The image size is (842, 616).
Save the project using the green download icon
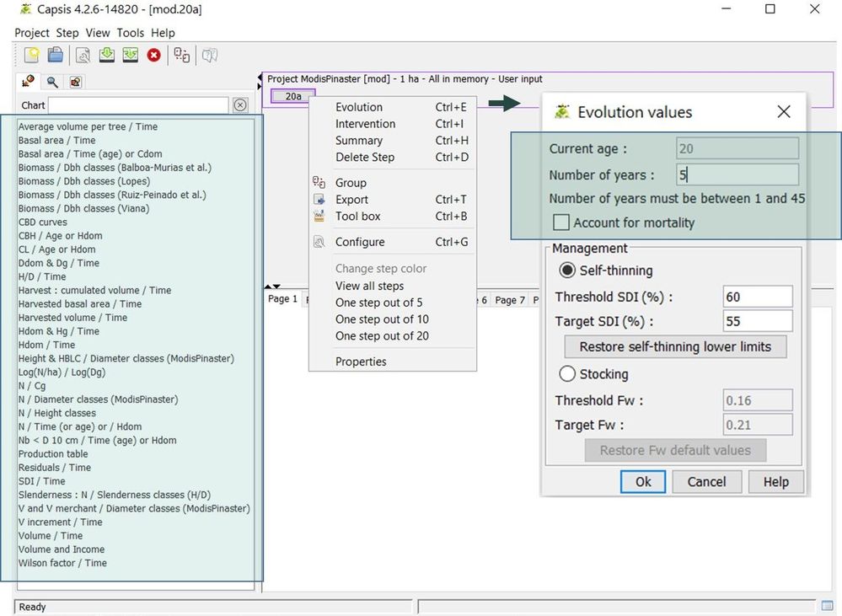click(x=105, y=53)
